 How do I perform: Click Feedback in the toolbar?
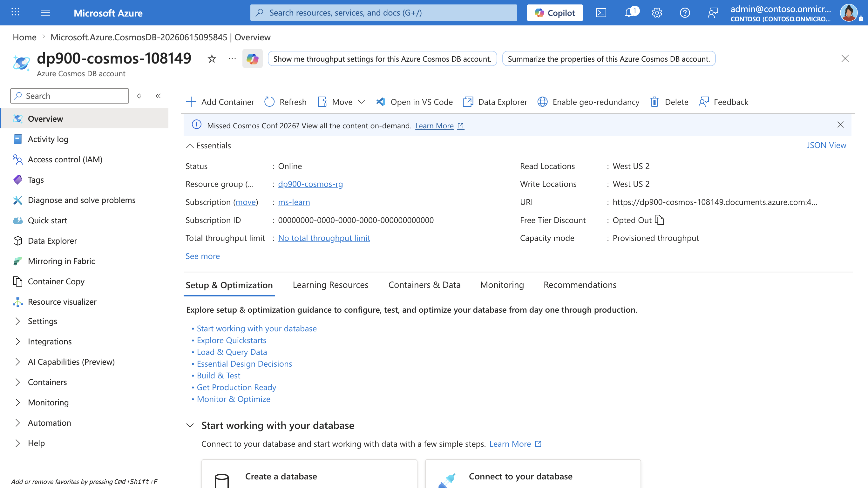tap(723, 102)
